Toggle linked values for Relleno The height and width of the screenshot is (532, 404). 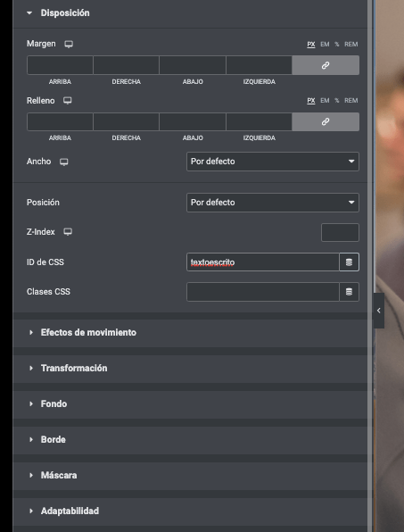326,121
